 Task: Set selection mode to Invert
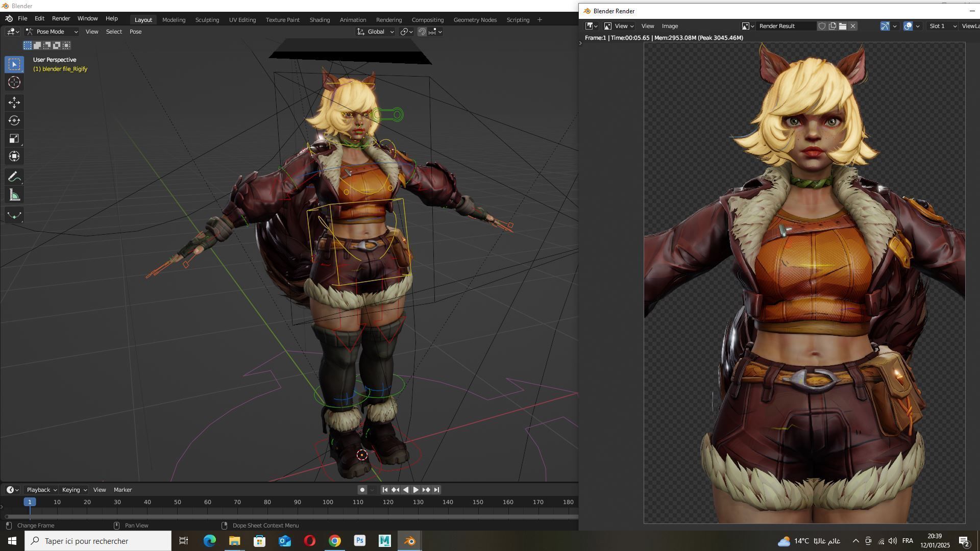pyautogui.click(x=57, y=45)
